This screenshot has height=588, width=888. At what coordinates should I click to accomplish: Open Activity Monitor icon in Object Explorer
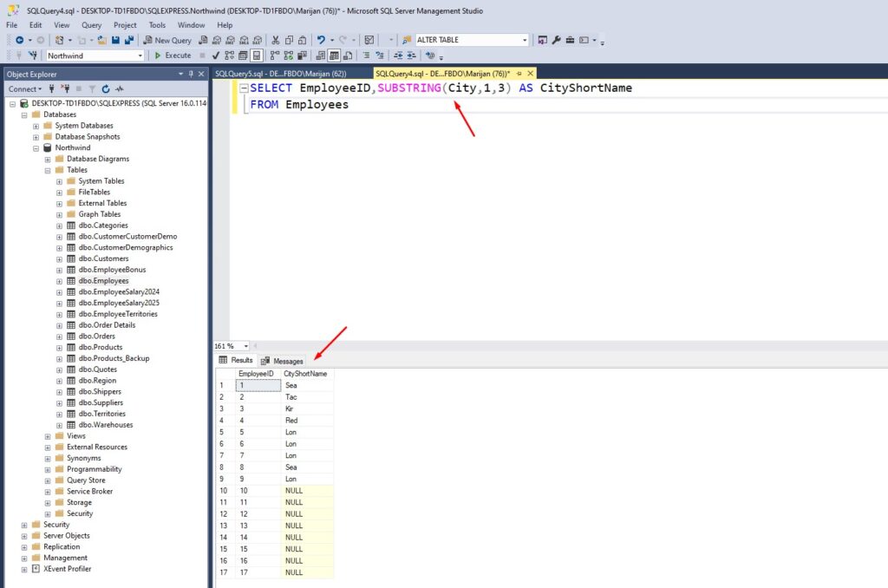point(120,89)
